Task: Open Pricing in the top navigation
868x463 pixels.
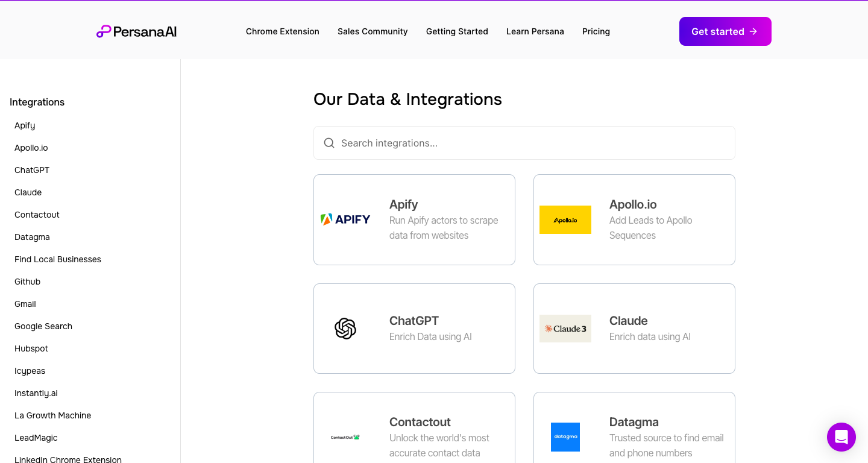Action: [596, 31]
